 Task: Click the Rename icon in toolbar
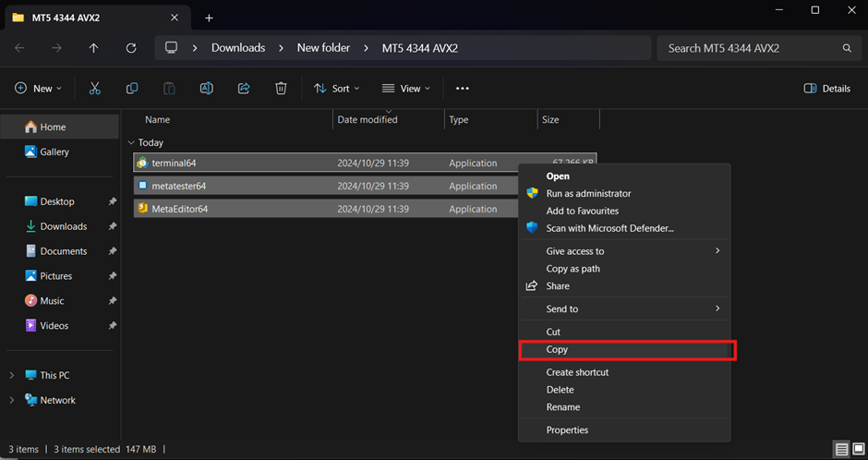coord(207,89)
